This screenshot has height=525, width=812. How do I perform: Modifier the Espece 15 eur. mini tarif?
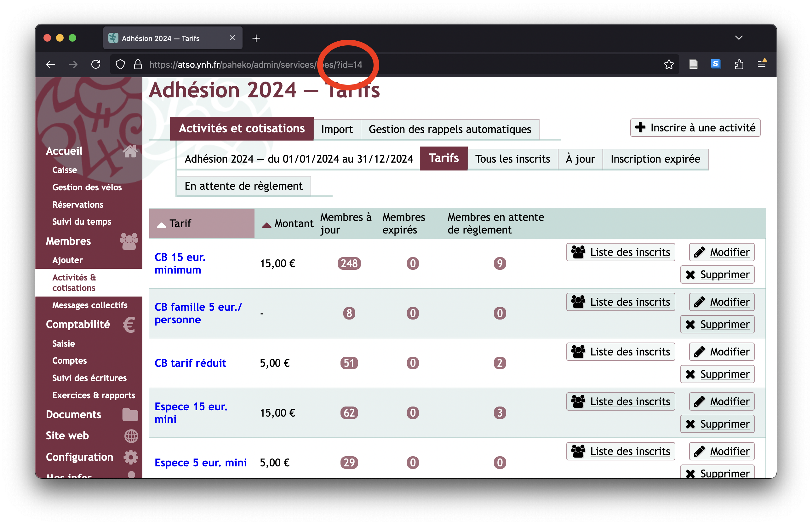[721, 401]
